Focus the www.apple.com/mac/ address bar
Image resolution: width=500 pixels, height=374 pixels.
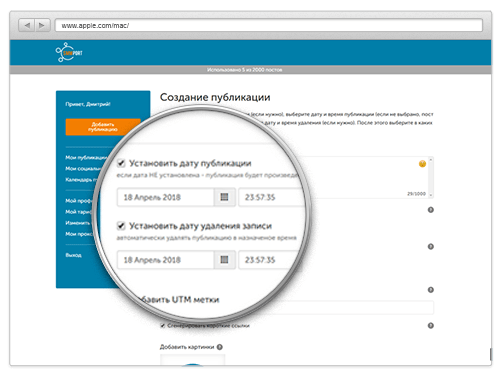click(x=269, y=25)
